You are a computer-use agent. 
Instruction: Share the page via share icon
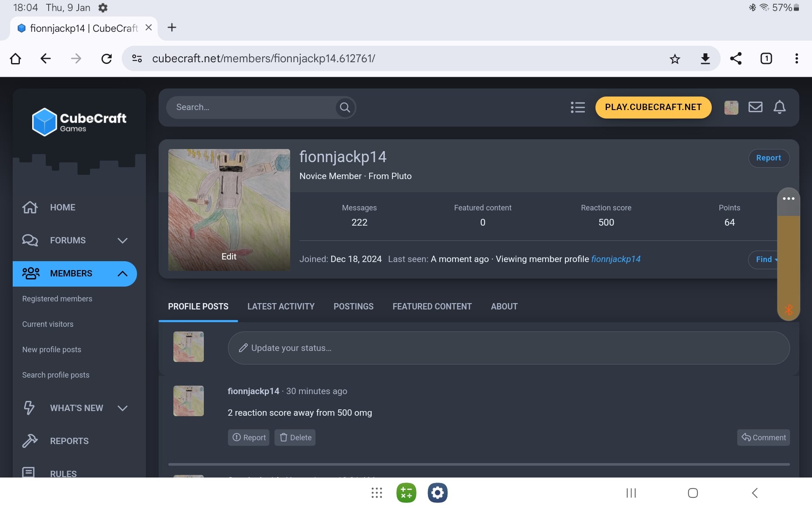pos(736,58)
